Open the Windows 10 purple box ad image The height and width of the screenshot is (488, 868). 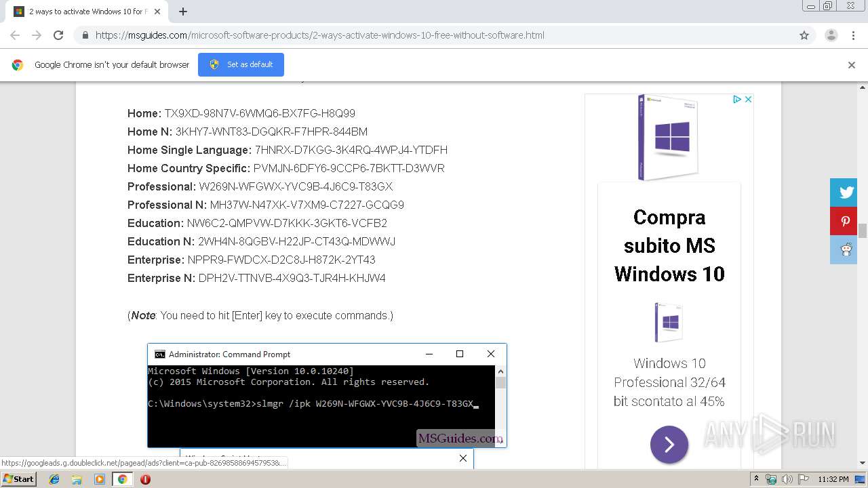(669, 138)
